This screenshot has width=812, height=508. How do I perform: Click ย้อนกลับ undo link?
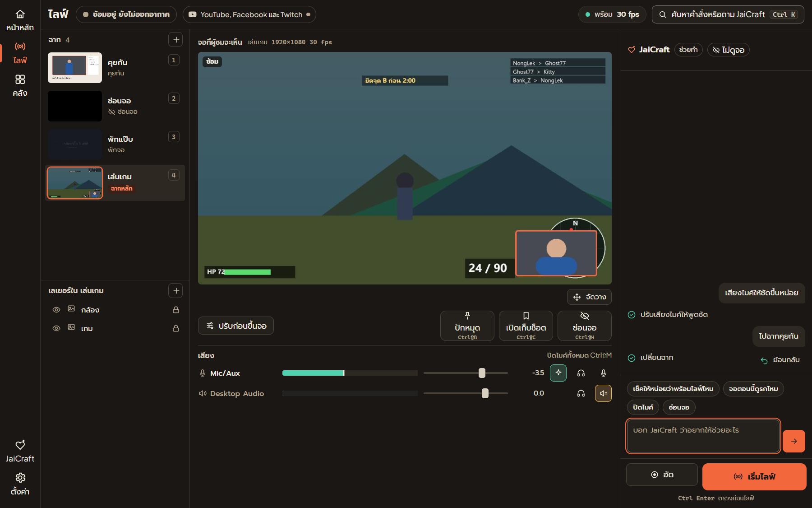click(780, 360)
